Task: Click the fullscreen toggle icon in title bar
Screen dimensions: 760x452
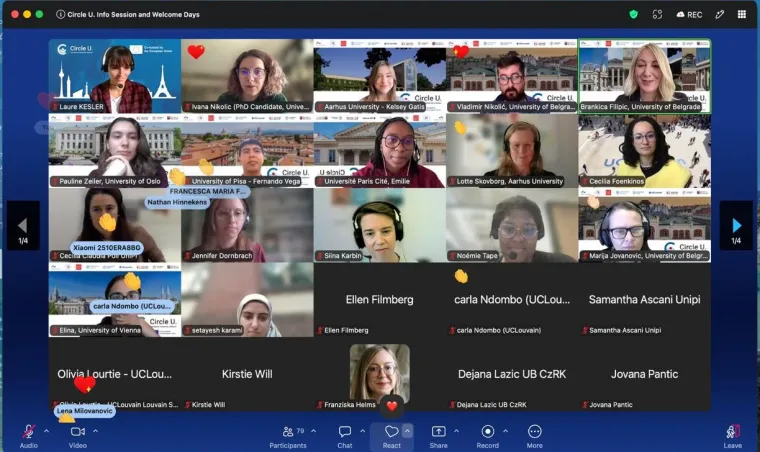Action: [x=657, y=15]
